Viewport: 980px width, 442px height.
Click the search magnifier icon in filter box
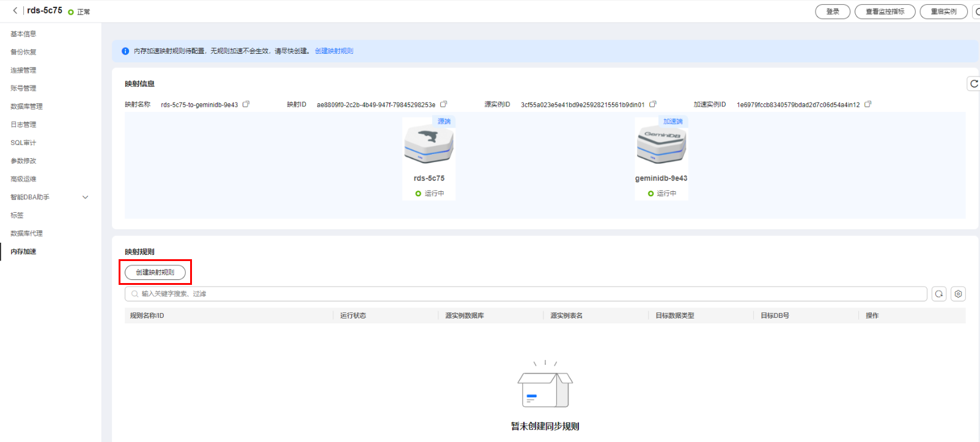click(135, 294)
